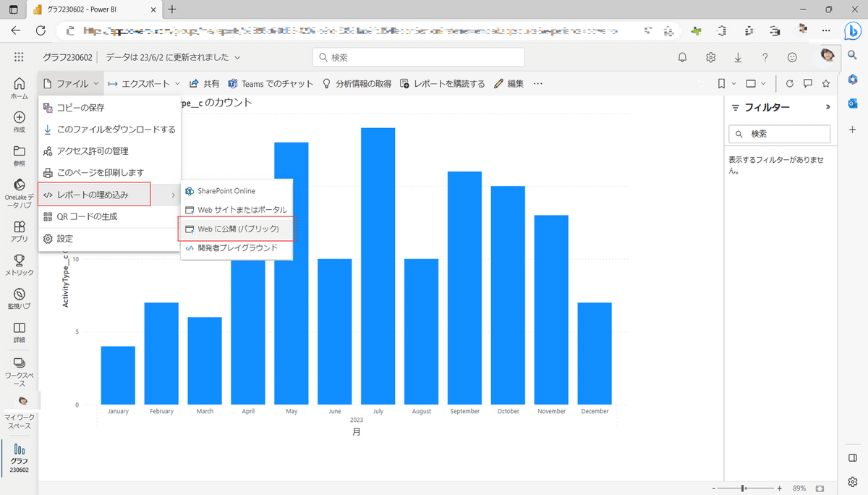Fit to page icon near zoom
Viewport: 868px width, 495px height.
[x=820, y=488]
